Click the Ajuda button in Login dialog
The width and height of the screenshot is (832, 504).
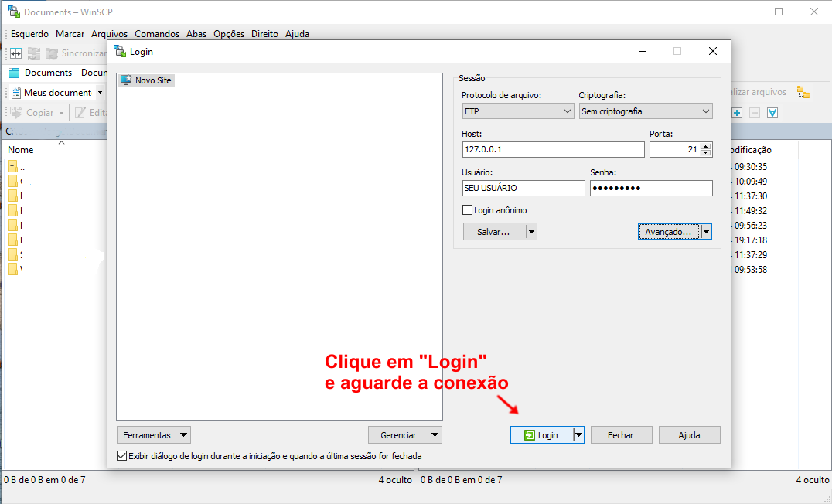point(689,435)
